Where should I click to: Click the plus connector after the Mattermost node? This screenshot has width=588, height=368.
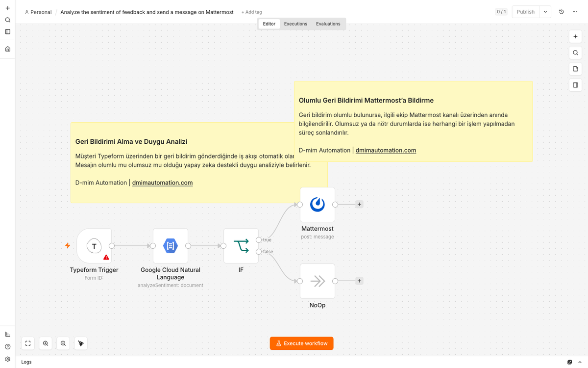pos(359,205)
